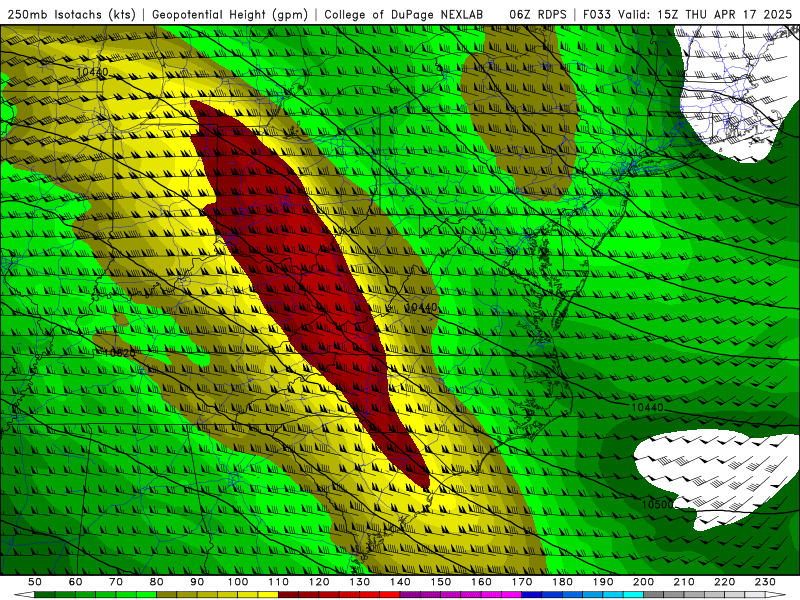The image size is (800, 600).
Task: Click the legend value 90
Action: click(x=197, y=582)
